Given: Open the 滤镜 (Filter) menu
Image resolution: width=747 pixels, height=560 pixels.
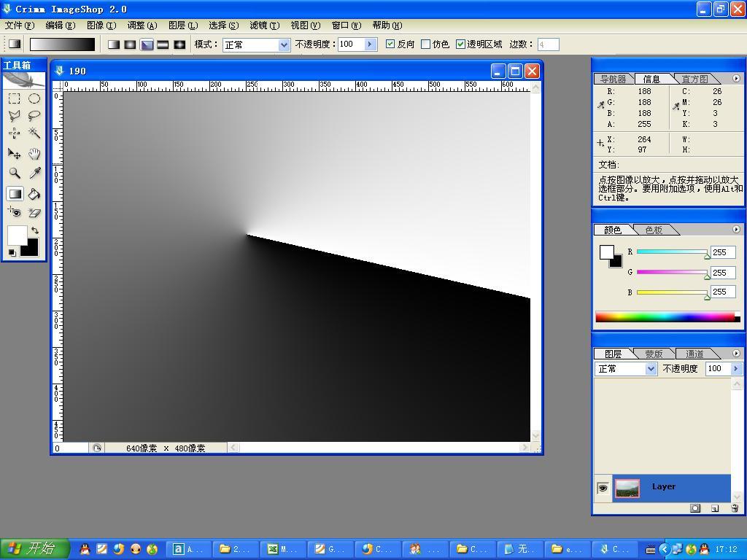Looking at the screenshot, I should coord(263,26).
